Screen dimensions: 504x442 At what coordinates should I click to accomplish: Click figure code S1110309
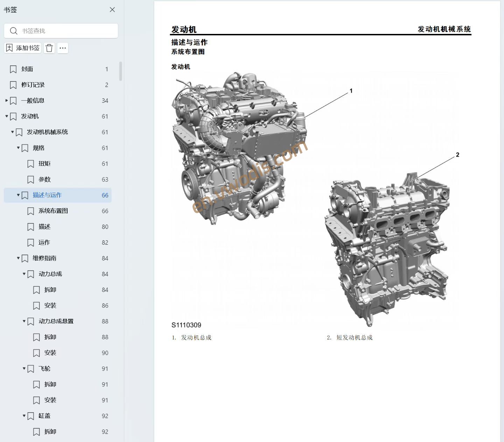tap(186, 325)
